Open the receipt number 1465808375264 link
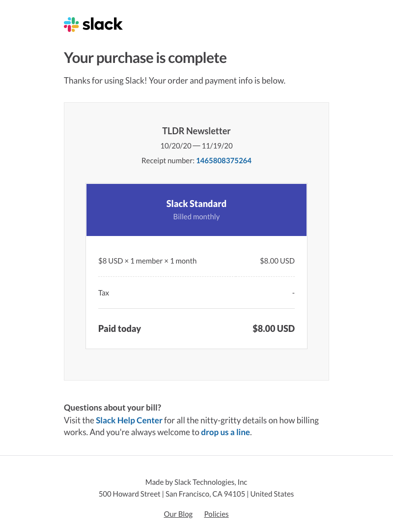 224,161
